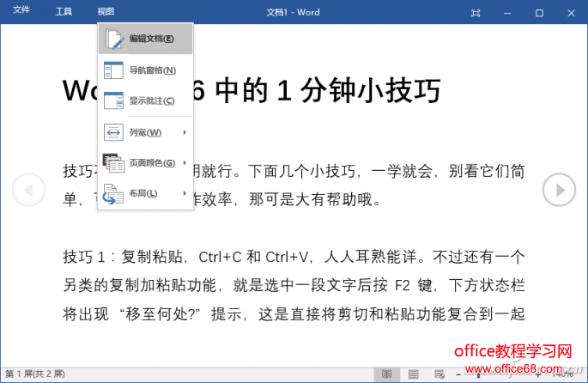Screen dimensions: 588x383
Task: Click the line starting 技巧 1：复制粘贴
Action: click(294, 257)
